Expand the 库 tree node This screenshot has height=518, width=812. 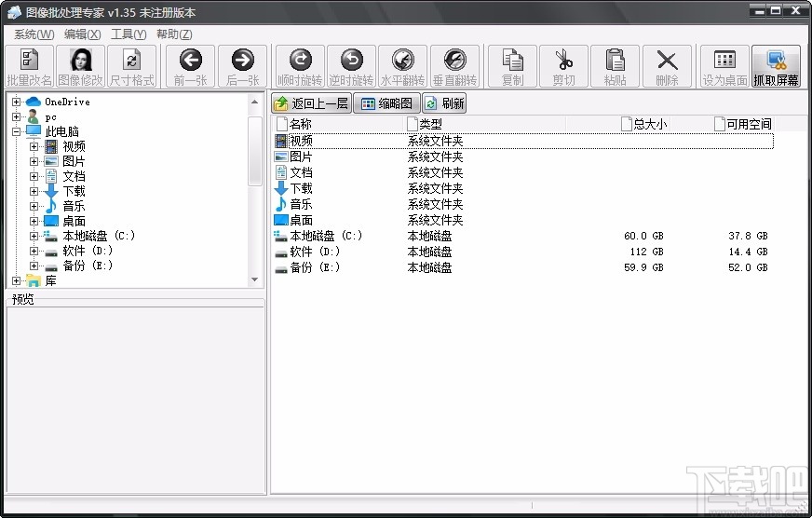tap(16, 281)
